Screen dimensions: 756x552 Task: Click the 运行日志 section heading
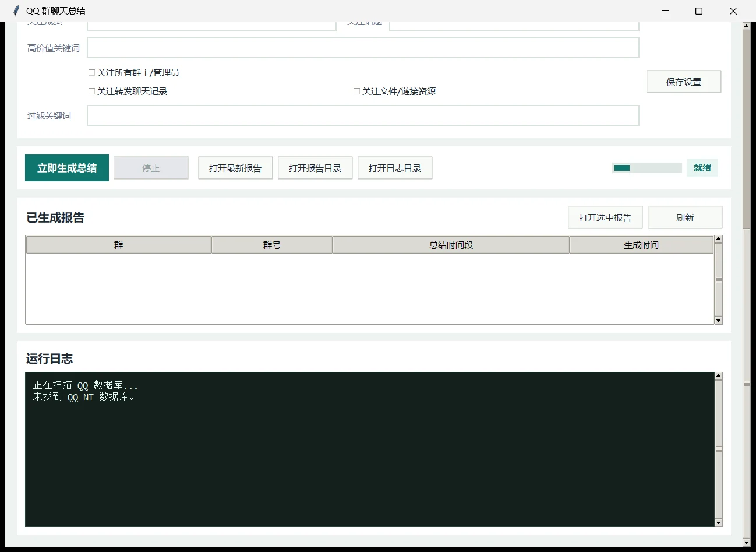tap(50, 358)
